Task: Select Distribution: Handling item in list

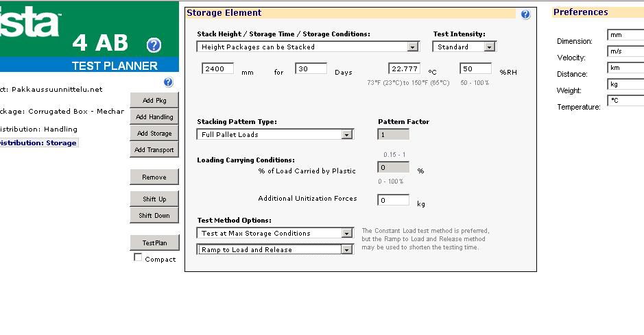Action: [x=38, y=129]
